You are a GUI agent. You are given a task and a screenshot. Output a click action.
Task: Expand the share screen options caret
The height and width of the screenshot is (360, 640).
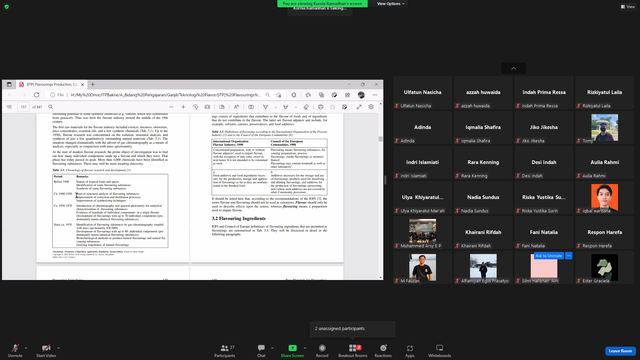tap(304, 348)
